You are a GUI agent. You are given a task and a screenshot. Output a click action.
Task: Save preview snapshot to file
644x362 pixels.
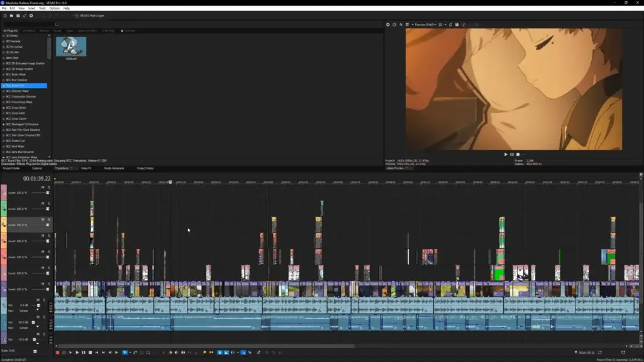coord(457,25)
